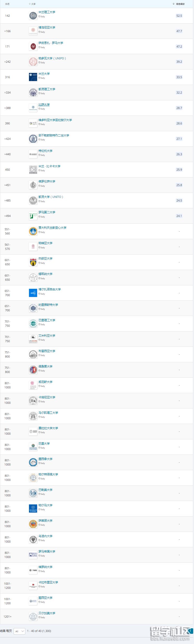Open 都灵理工大学 university page

(x=47, y=89)
